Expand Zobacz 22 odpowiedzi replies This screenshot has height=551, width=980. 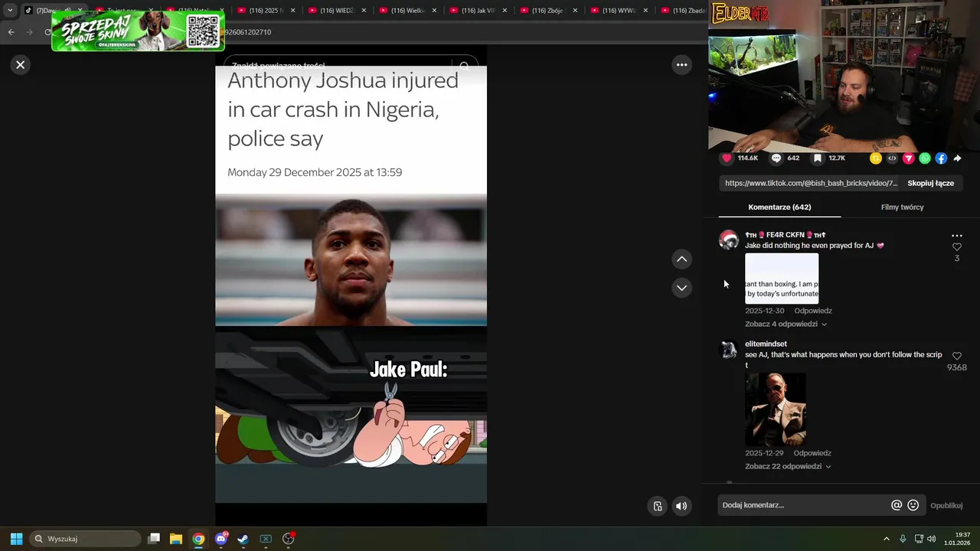[788, 467]
